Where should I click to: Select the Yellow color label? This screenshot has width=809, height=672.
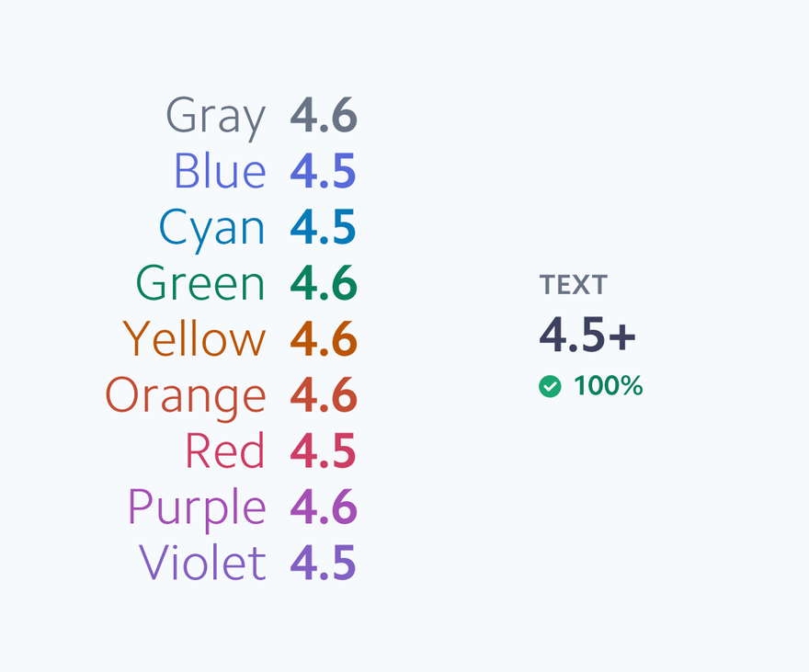click(x=195, y=338)
